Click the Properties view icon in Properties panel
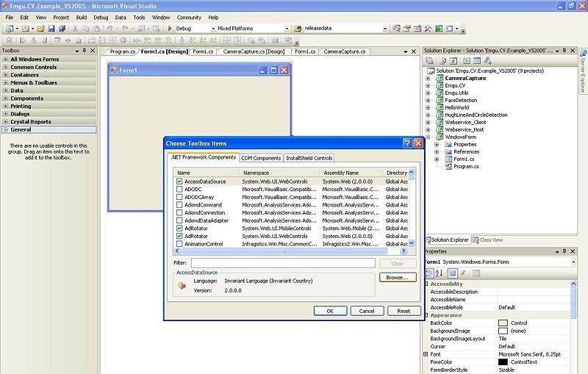The width and height of the screenshot is (588, 374). pos(452,273)
